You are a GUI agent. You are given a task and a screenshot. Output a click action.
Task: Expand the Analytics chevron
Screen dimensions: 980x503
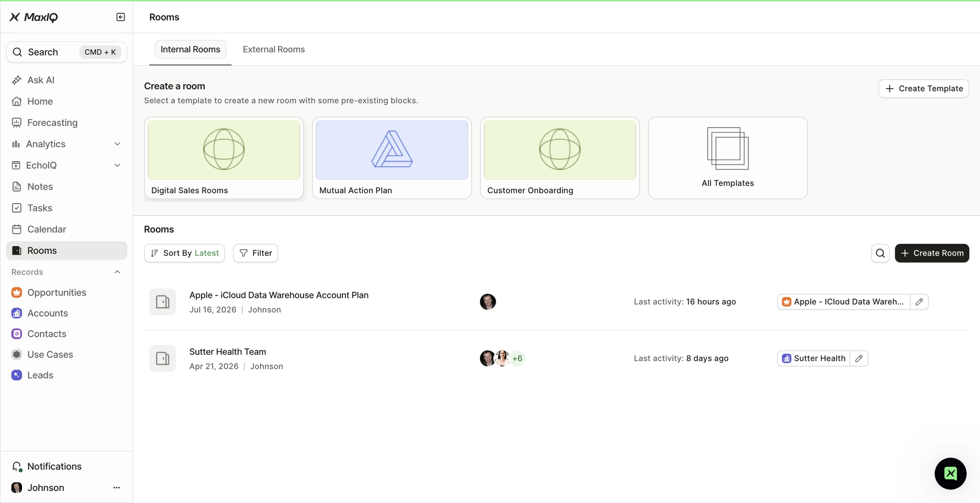click(x=117, y=144)
